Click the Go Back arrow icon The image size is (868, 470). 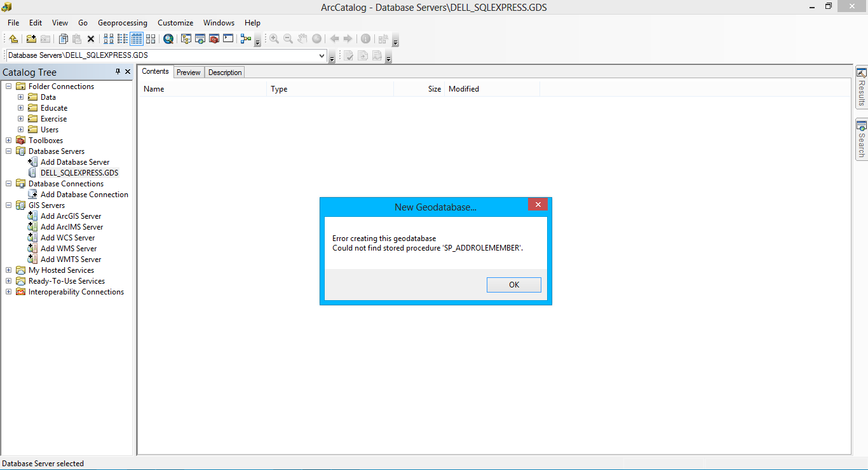pos(334,39)
